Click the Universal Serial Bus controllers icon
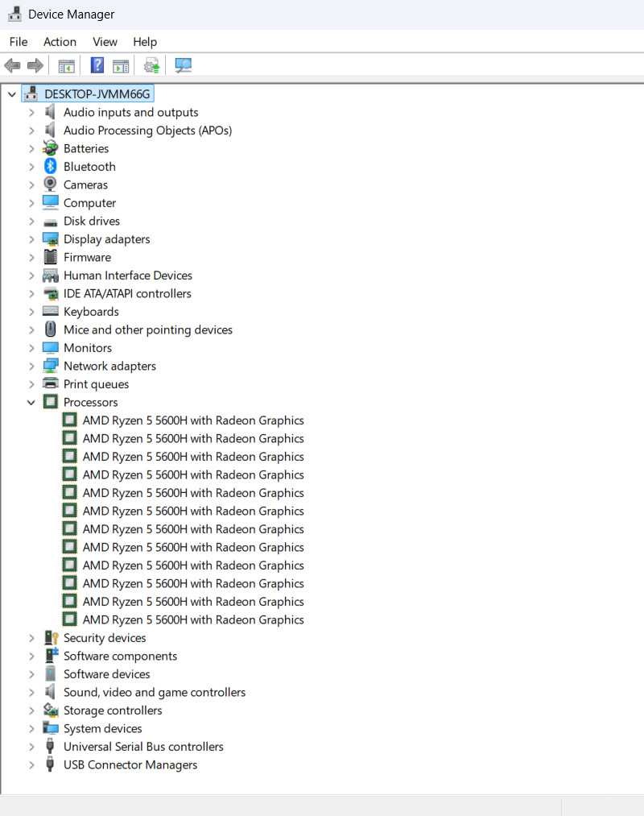644x816 pixels. pos(50,746)
